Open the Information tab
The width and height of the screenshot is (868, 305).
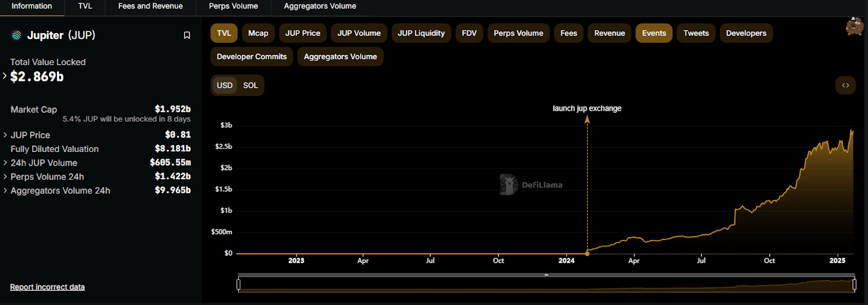(x=32, y=7)
